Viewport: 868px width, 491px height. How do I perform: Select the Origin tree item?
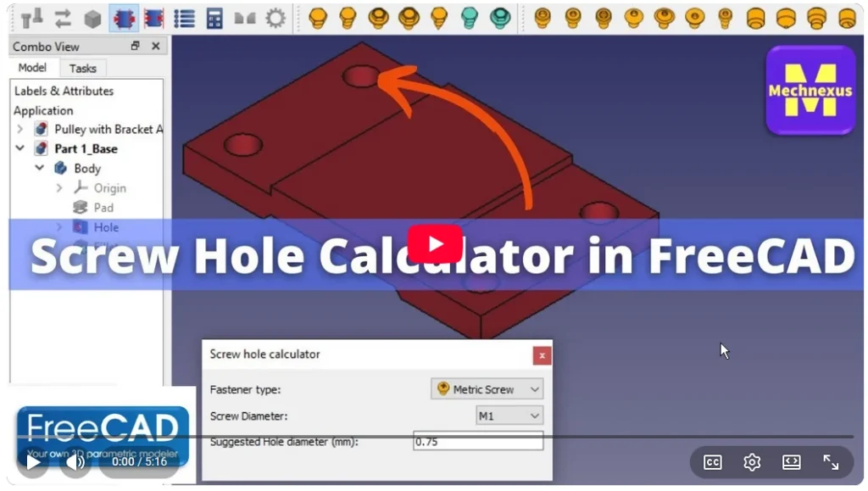[x=109, y=188]
